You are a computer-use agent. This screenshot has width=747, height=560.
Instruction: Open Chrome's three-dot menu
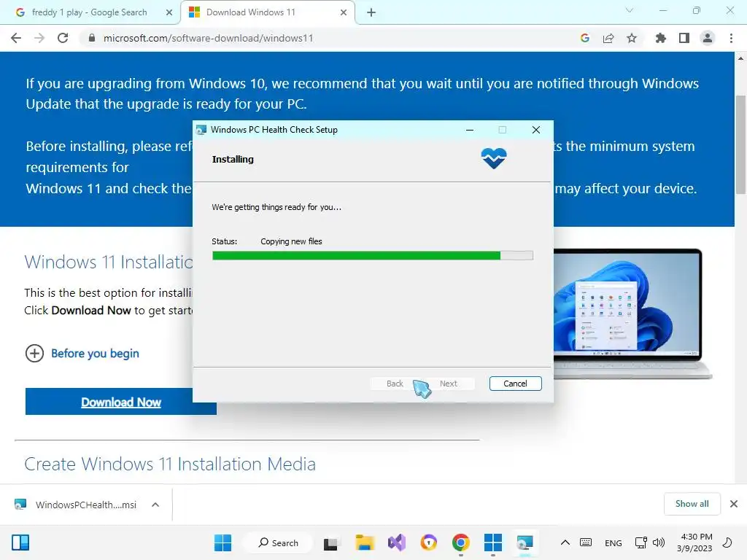[x=731, y=38]
